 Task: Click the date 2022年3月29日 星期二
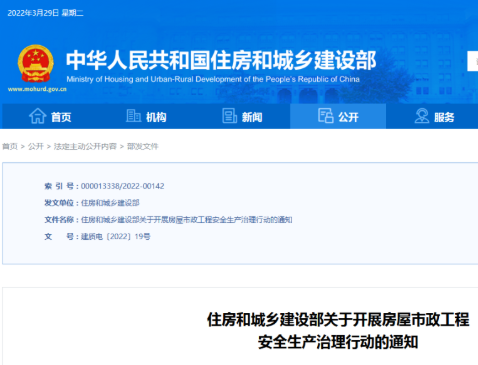45,13
